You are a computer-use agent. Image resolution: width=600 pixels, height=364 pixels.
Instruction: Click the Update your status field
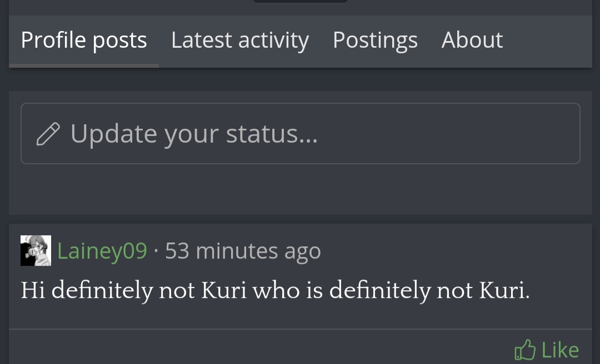point(301,133)
